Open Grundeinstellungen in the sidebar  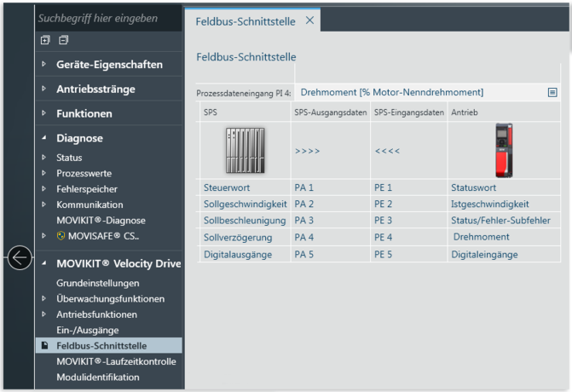(97, 283)
